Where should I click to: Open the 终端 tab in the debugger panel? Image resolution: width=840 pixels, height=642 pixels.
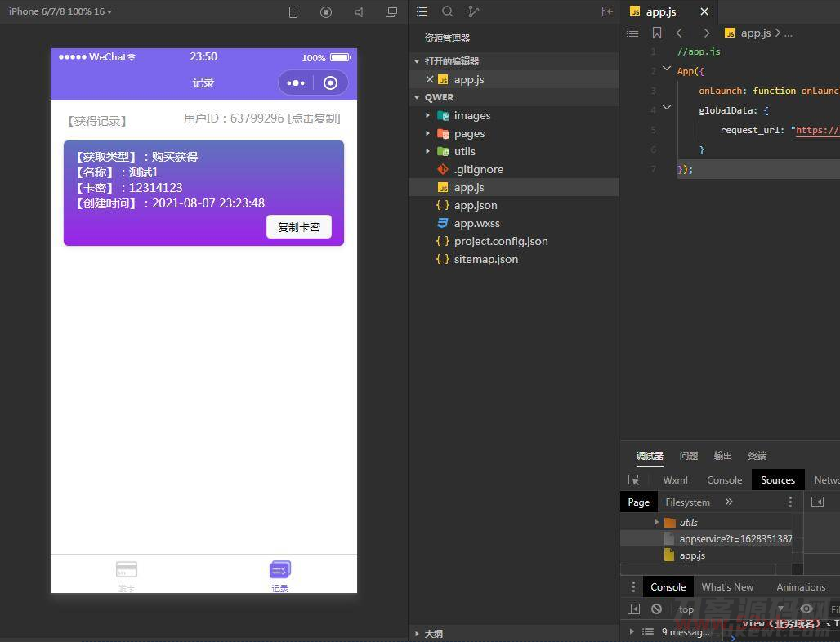(x=757, y=456)
